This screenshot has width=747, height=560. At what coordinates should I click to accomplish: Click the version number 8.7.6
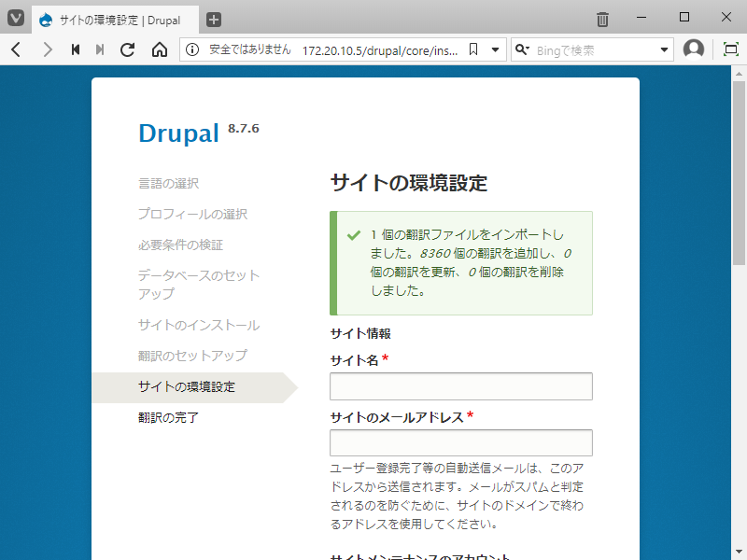pyautogui.click(x=244, y=128)
